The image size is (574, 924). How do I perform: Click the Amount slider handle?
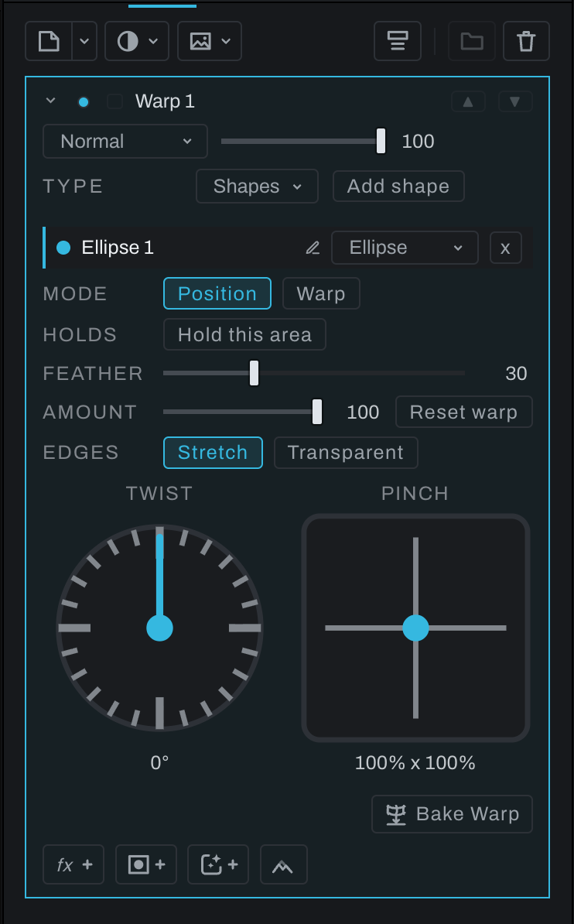317,412
